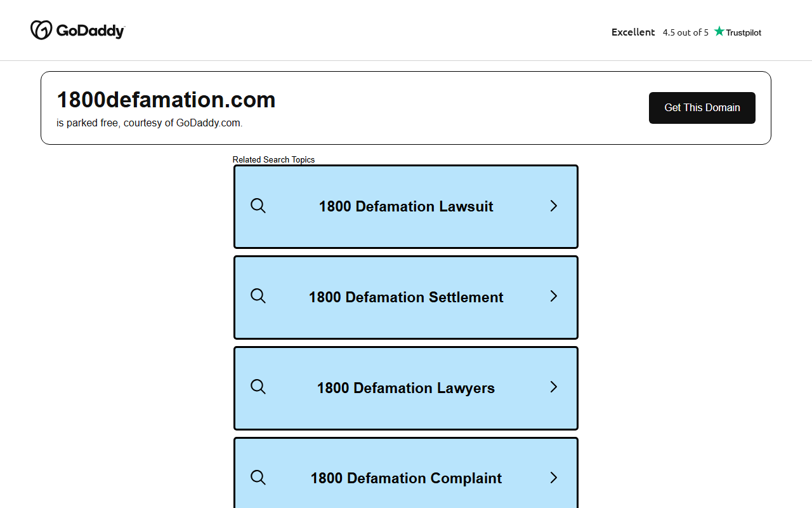This screenshot has width=812, height=508.
Task: Click search icon beside 1800 Defamation Settlement
Action: click(x=258, y=296)
